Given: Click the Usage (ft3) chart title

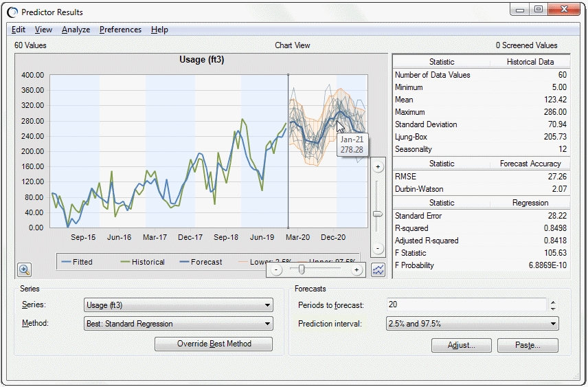Looking at the screenshot, I should [202, 60].
